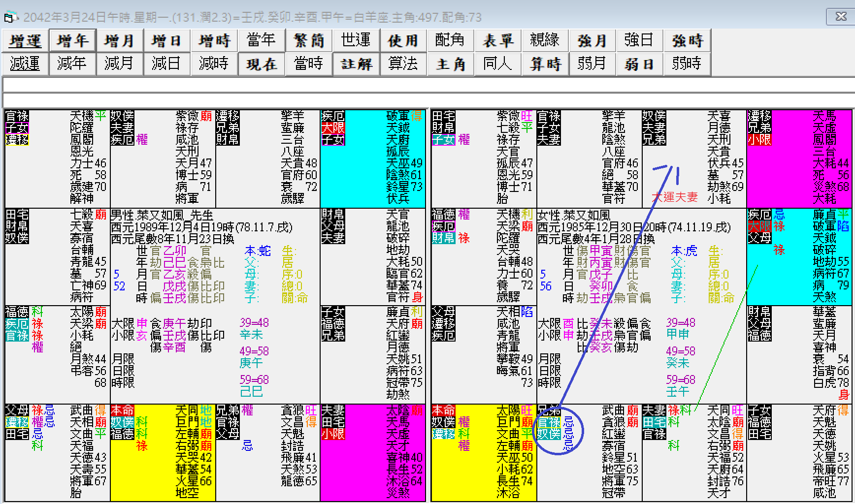Select the 配角 function
The image size is (855, 504).
451,40
